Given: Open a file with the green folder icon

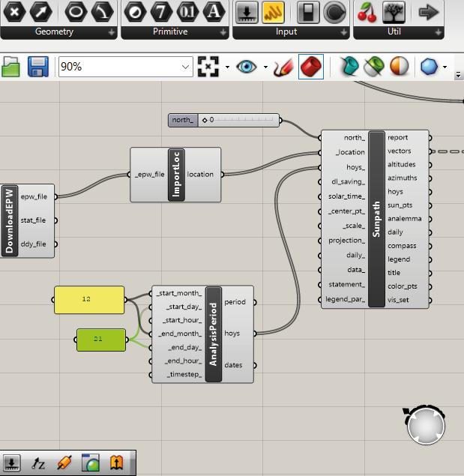Looking at the screenshot, I should (x=10, y=67).
